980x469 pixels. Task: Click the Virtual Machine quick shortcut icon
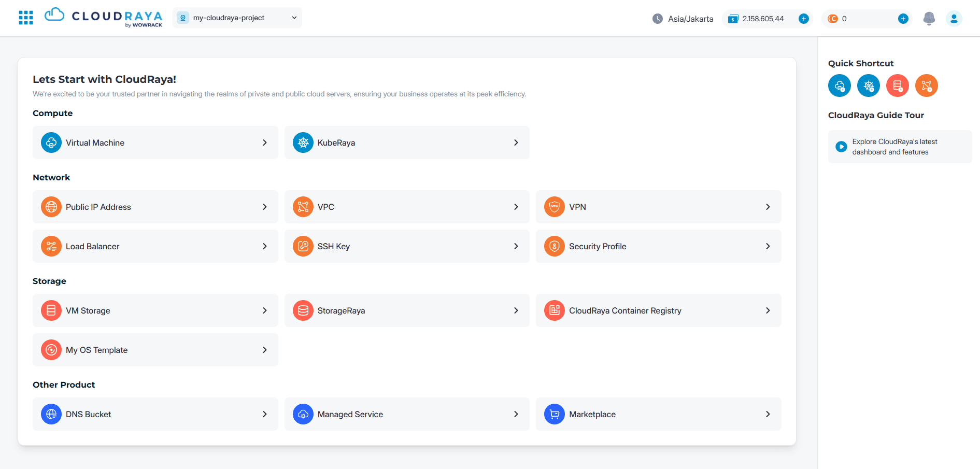coord(839,86)
